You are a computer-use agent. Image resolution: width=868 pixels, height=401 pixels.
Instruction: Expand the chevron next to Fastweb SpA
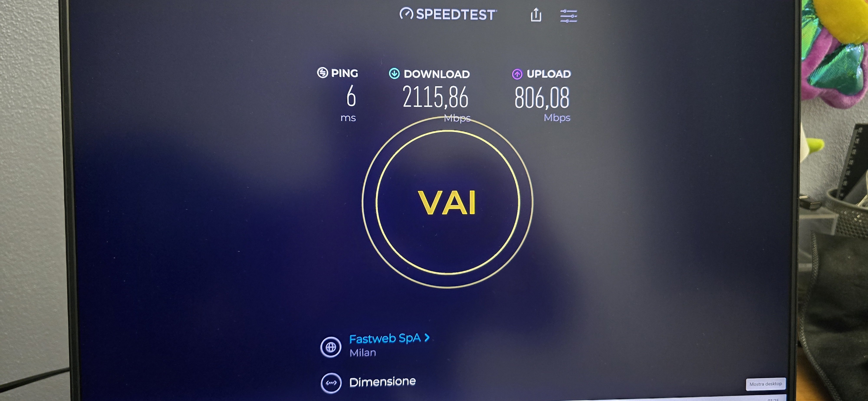tap(427, 337)
